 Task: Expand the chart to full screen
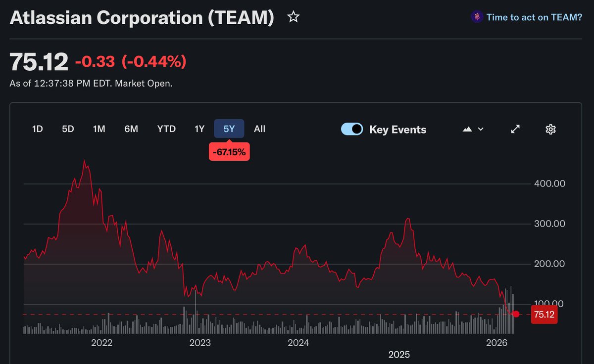(x=515, y=129)
